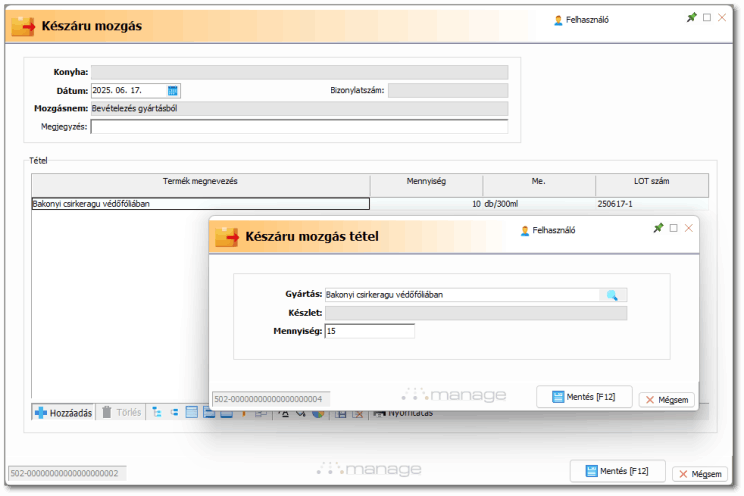Click ID field 502-0000000000000000002 in main window
Screen dimensions: 744x496
pyautogui.click(x=67, y=473)
